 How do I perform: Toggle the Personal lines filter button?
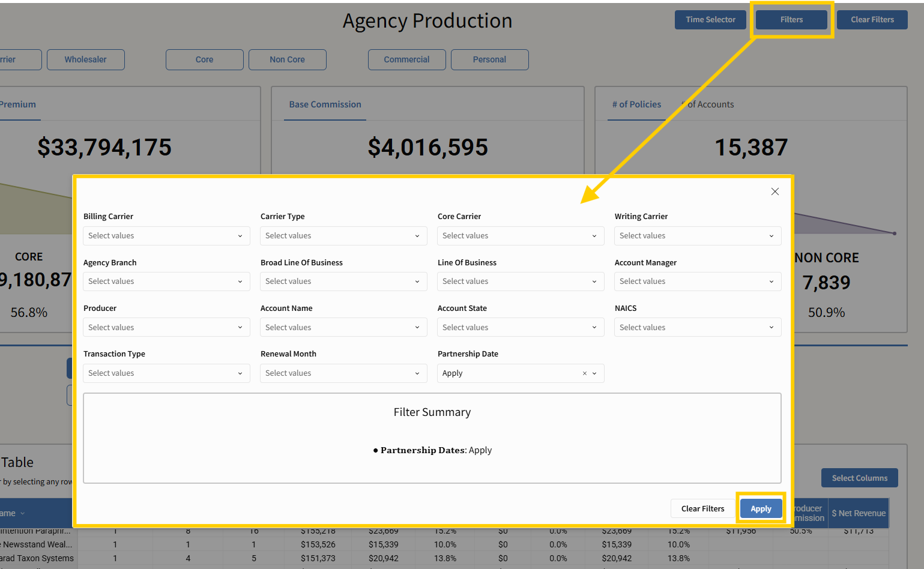click(x=489, y=59)
